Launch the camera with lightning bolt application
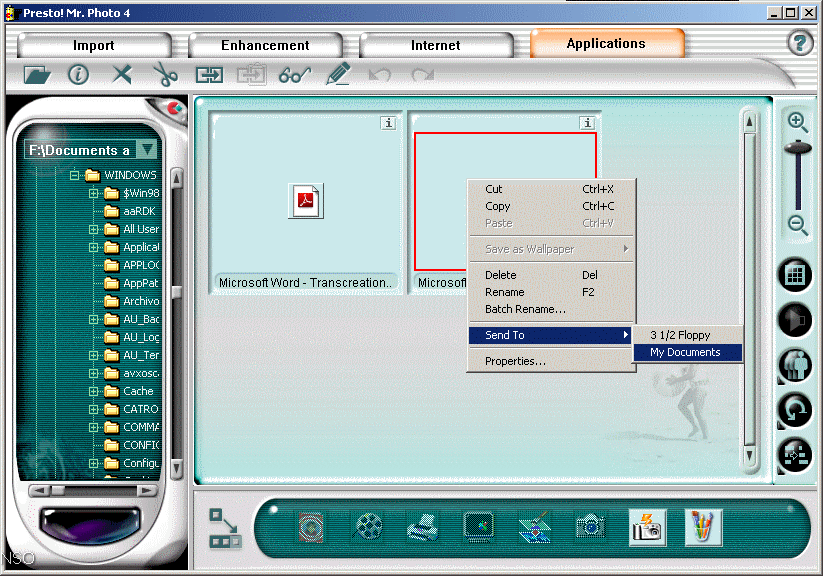Image resolution: width=823 pixels, height=576 pixels. (647, 527)
